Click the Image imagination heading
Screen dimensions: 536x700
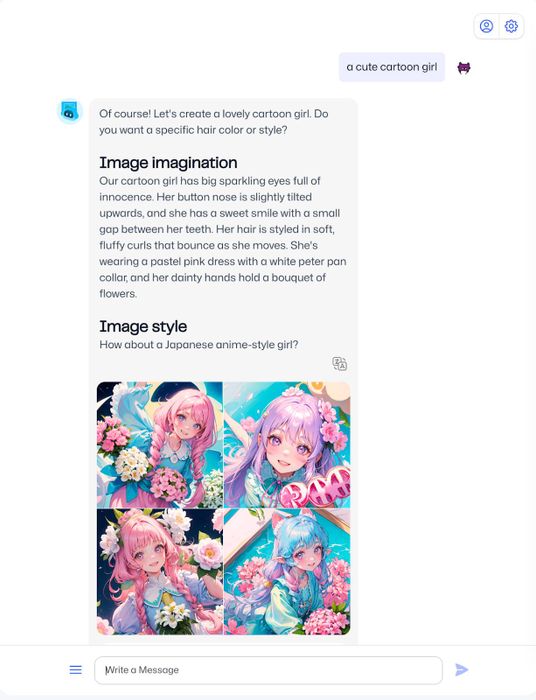[168, 162]
